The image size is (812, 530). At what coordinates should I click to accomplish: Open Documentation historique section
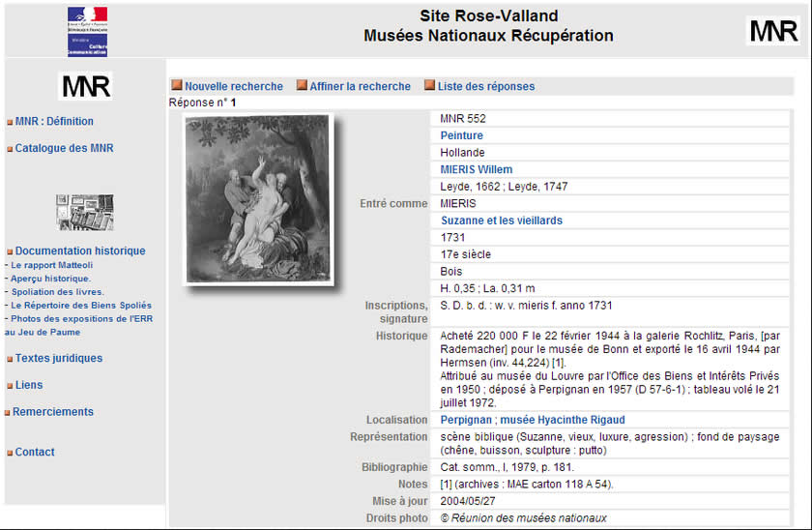[80, 250]
